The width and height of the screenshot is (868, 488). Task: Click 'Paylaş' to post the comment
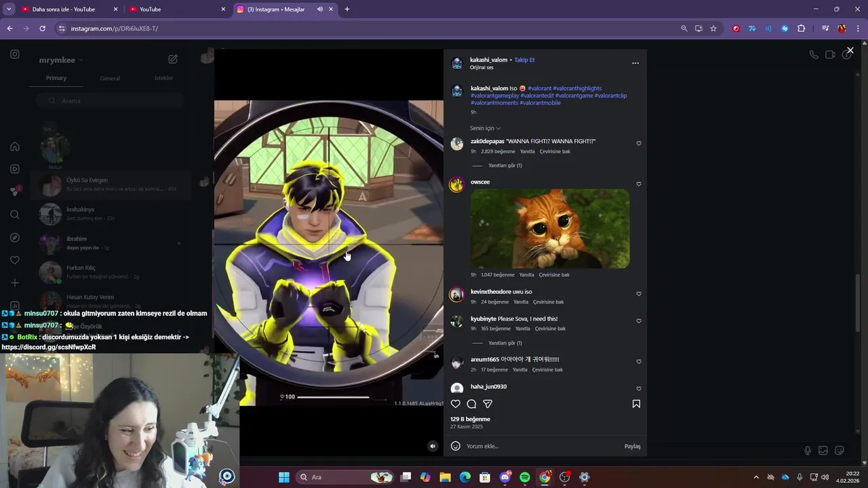632,446
